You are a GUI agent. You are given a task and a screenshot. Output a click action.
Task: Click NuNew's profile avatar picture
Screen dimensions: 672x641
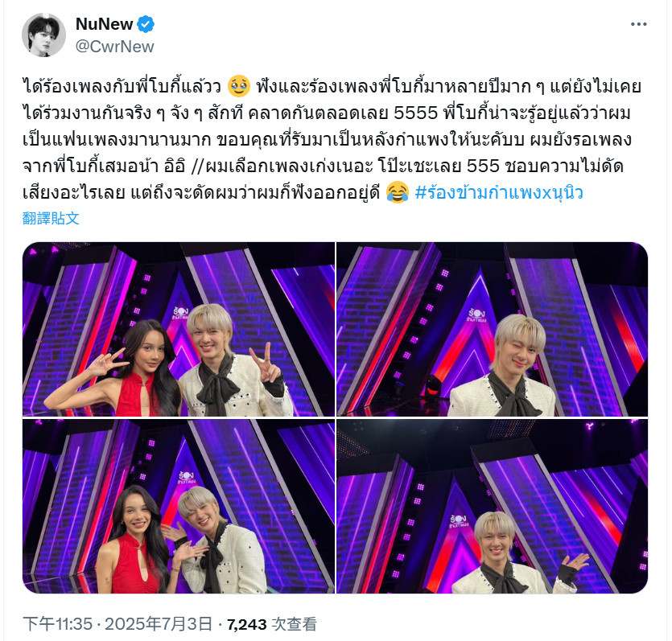point(43,35)
